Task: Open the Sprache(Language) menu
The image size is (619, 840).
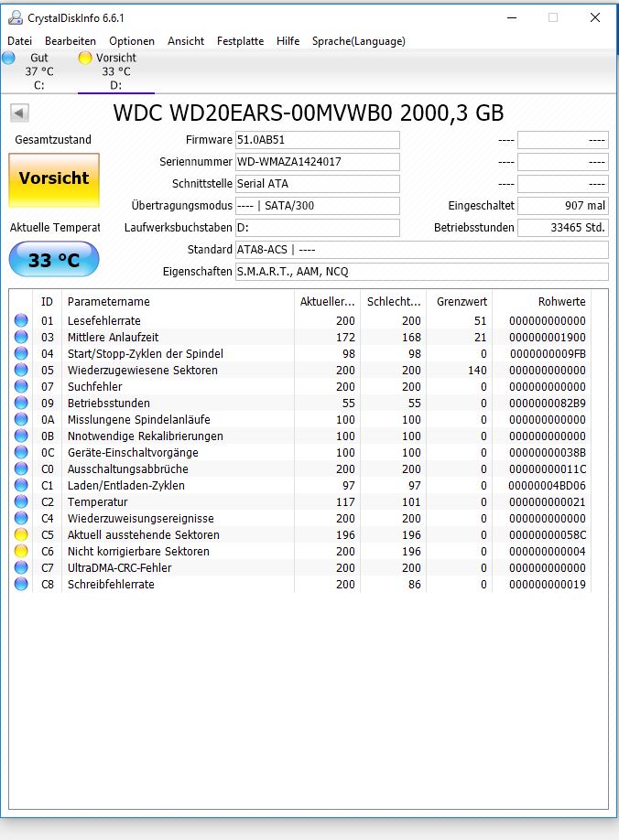Action: click(x=359, y=41)
